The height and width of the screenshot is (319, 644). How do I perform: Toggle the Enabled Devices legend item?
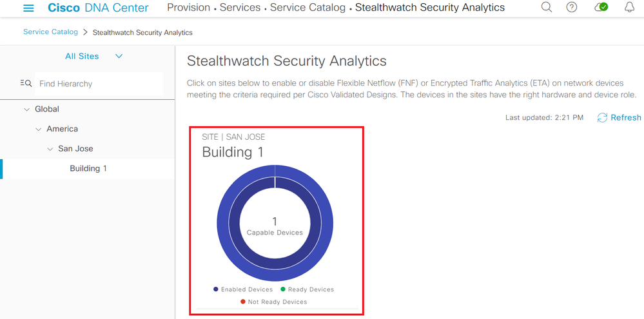click(243, 289)
